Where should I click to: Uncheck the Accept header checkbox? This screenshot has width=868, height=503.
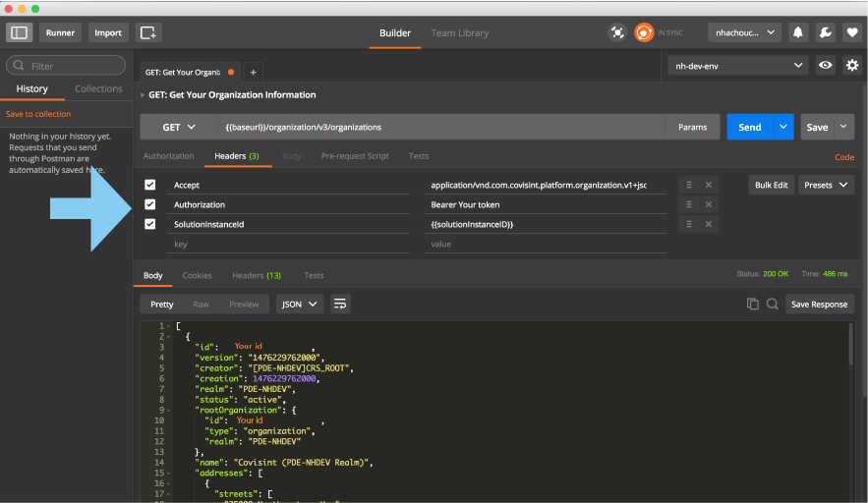pyautogui.click(x=150, y=185)
